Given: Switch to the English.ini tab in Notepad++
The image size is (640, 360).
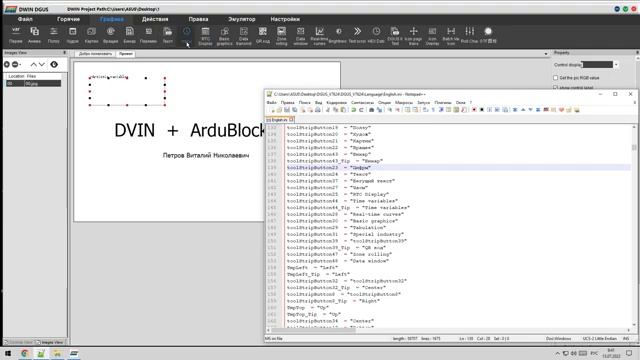Looking at the screenshot, I should 280,120.
